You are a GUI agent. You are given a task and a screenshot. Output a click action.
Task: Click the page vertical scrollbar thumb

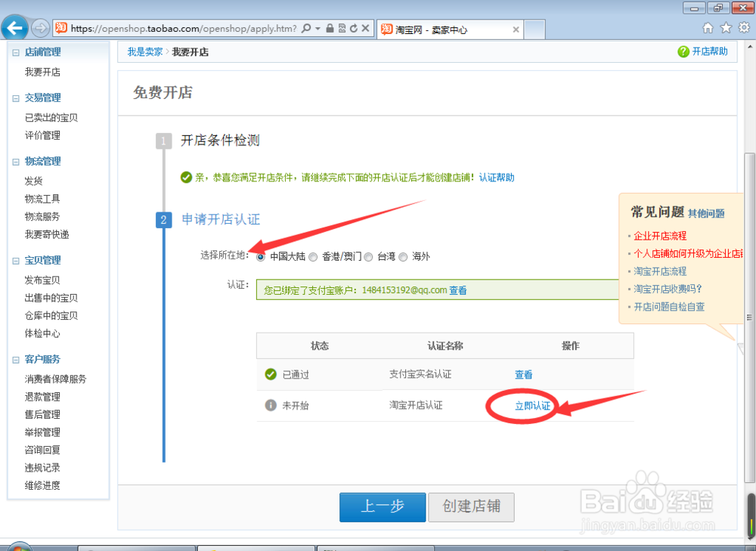coord(749,317)
